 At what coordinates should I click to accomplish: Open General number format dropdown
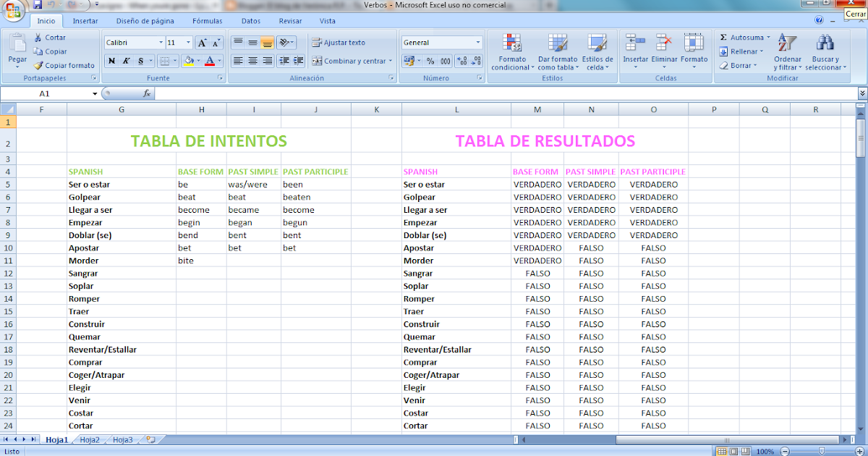(x=478, y=43)
